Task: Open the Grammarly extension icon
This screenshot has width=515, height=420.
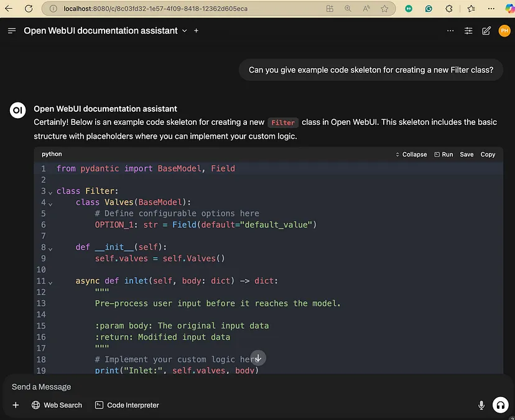Action: point(429,9)
